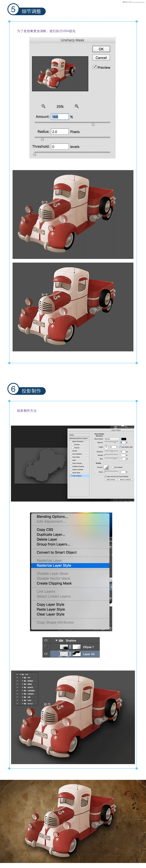Click the Unsharp Mask preview thumbnail
The width and height of the screenshot is (146, 868).
click(x=60, y=74)
